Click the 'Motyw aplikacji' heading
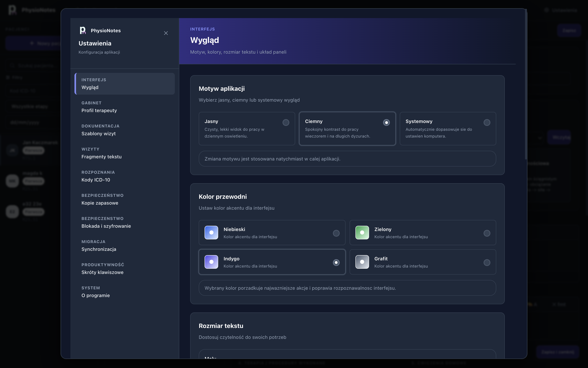588x368 pixels. (x=222, y=89)
